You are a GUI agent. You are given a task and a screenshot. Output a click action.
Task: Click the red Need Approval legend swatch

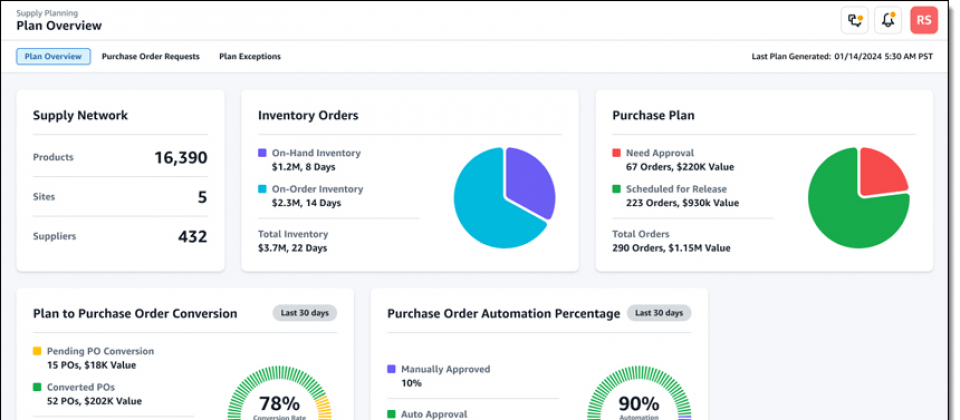[x=617, y=153]
